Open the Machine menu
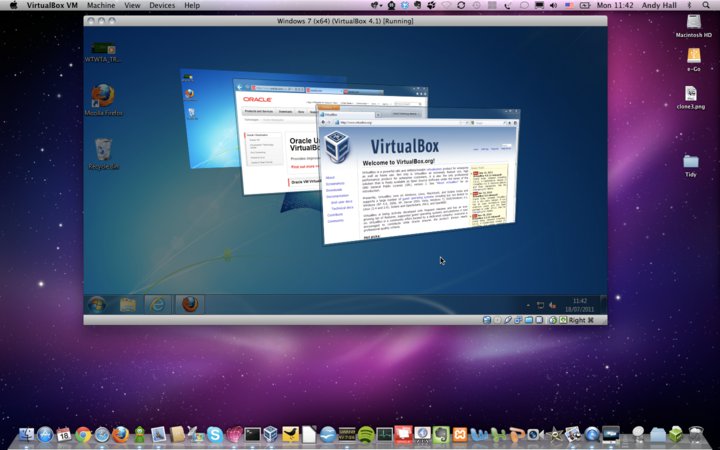The width and height of the screenshot is (720, 450). pos(101,6)
